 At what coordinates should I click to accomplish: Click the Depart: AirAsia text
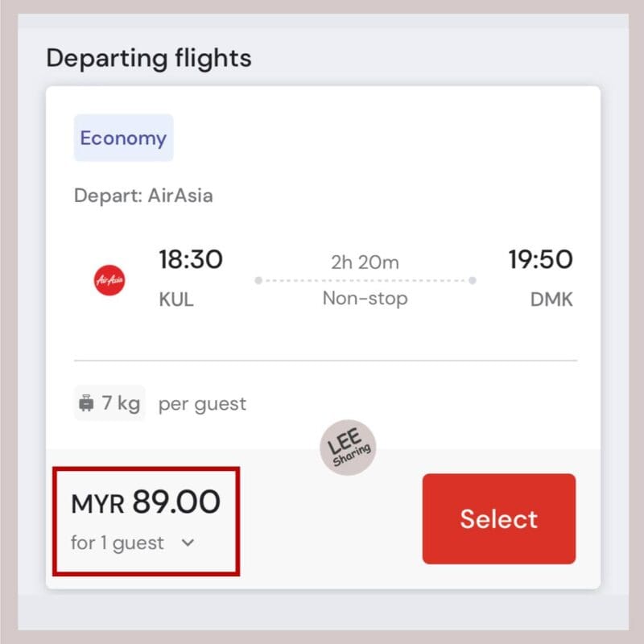click(143, 196)
